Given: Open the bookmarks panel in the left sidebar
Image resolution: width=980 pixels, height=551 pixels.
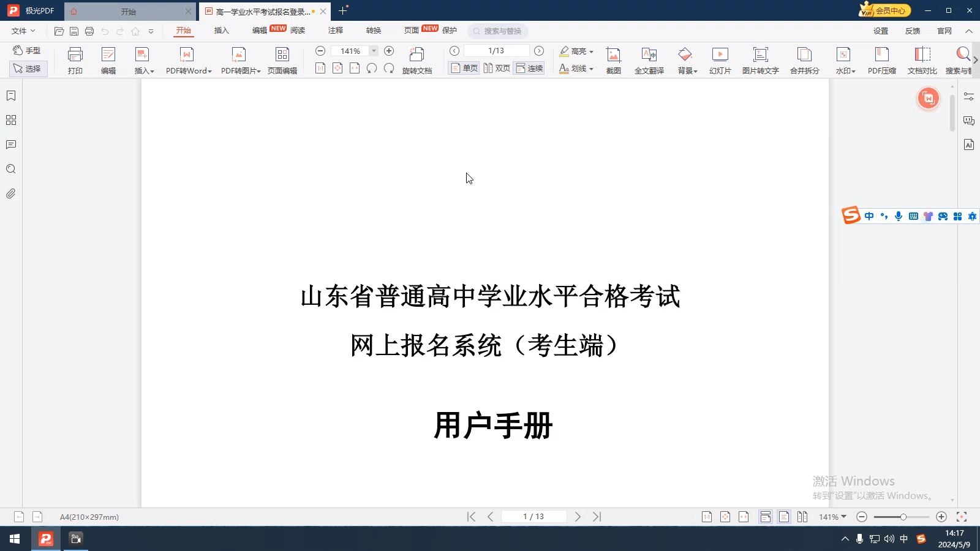Looking at the screenshot, I should click(x=10, y=96).
